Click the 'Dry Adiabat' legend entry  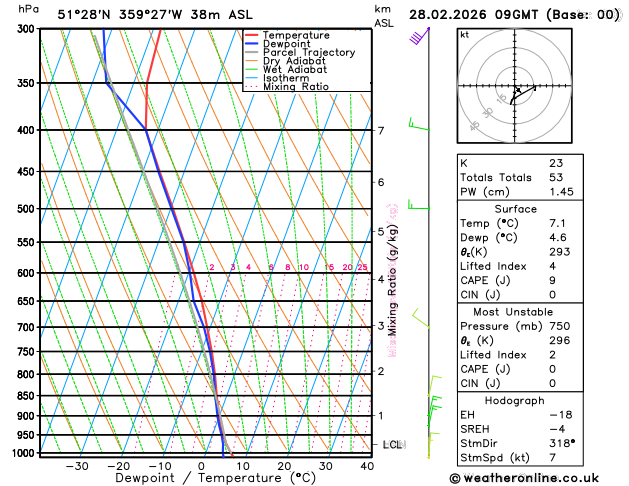coord(294,61)
